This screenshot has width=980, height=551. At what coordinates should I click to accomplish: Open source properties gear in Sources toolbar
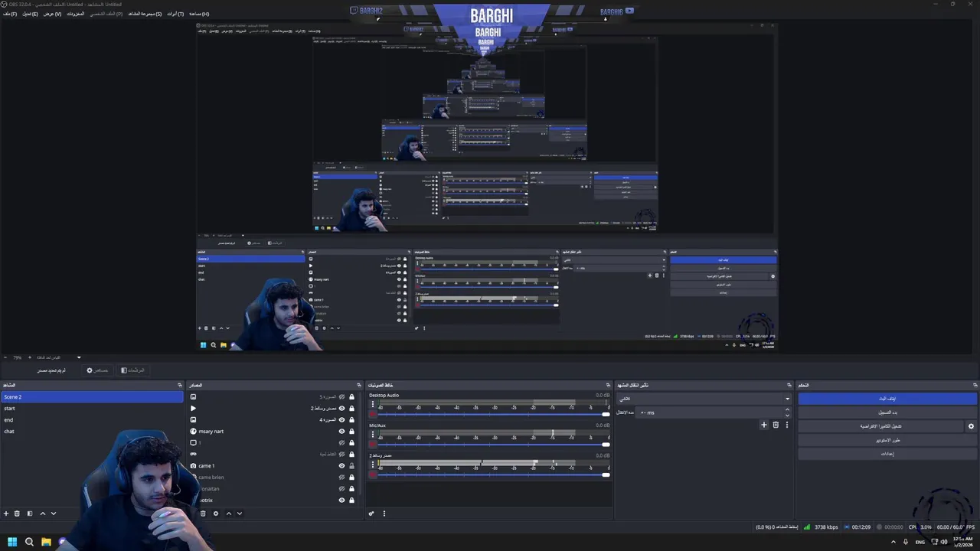pyautogui.click(x=216, y=514)
